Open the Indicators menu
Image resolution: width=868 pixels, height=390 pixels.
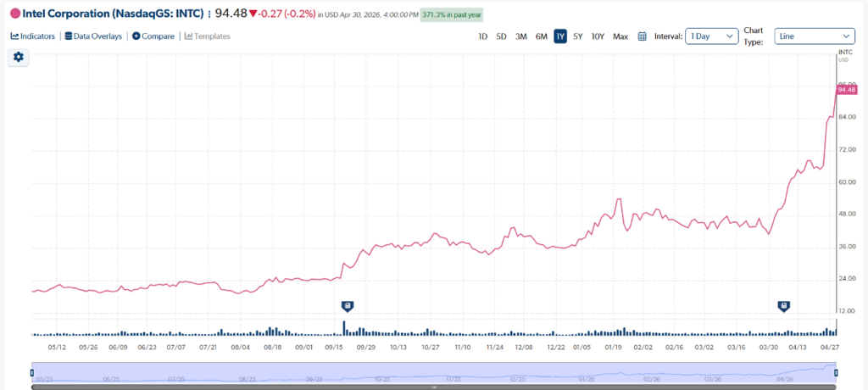tap(33, 36)
